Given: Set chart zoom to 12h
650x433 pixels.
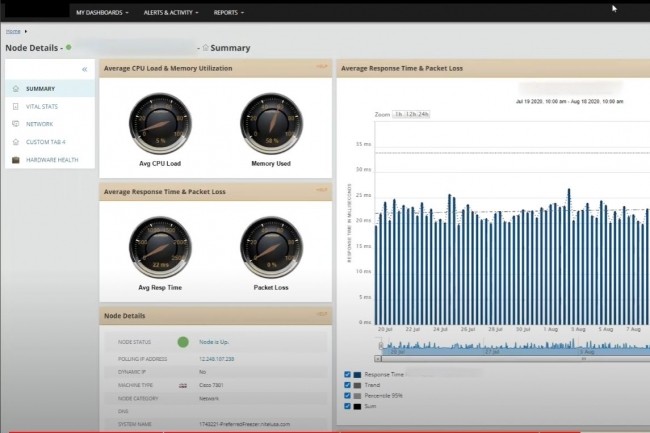Looking at the screenshot, I should [411, 115].
